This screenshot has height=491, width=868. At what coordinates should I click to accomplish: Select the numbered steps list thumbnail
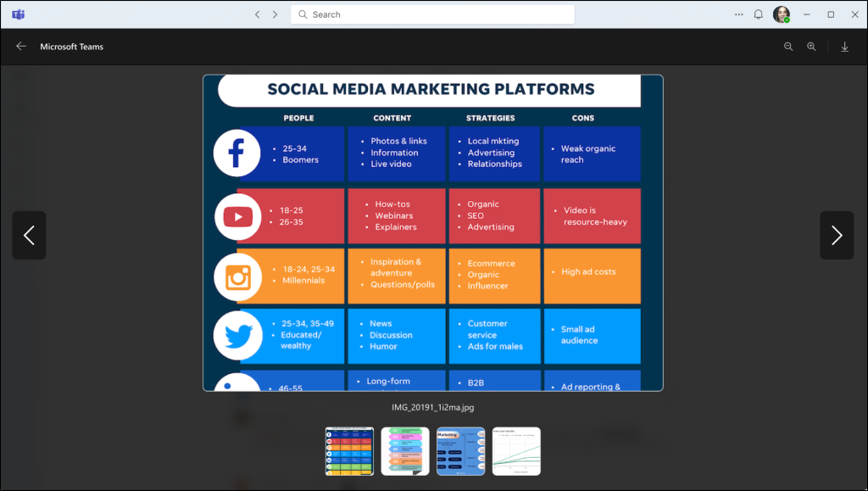pyautogui.click(x=405, y=451)
